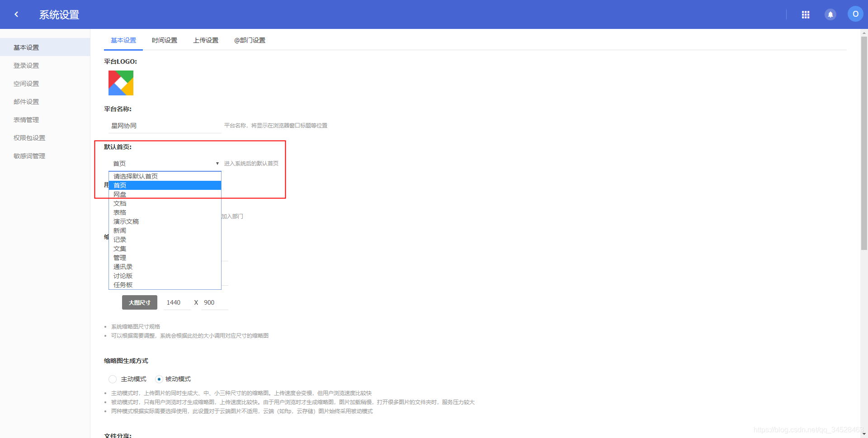This screenshot has height=438, width=868.
Task: Open 登录设置 in the sidebar
Action: pyautogui.click(x=26, y=65)
